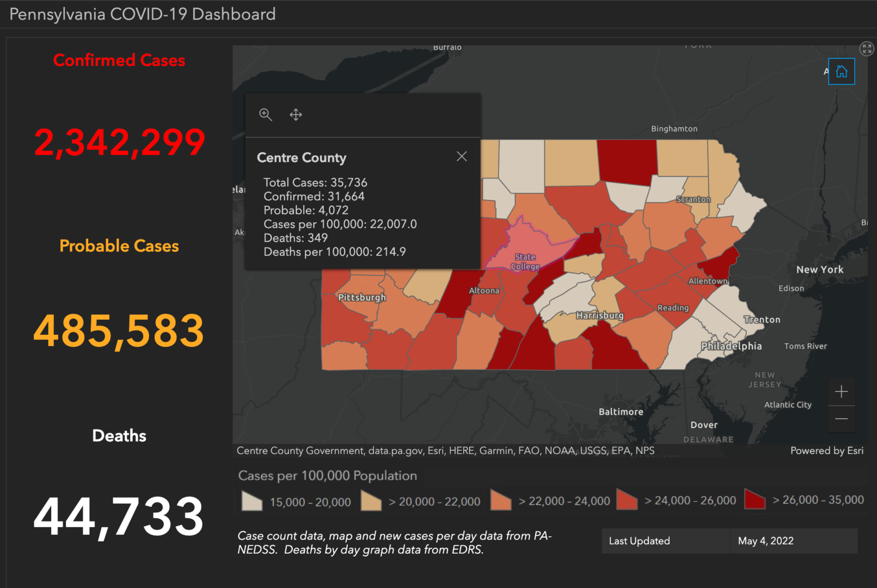Image resolution: width=877 pixels, height=588 pixels.
Task: Click the Reading label on the map
Action: pyautogui.click(x=673, y=308)
